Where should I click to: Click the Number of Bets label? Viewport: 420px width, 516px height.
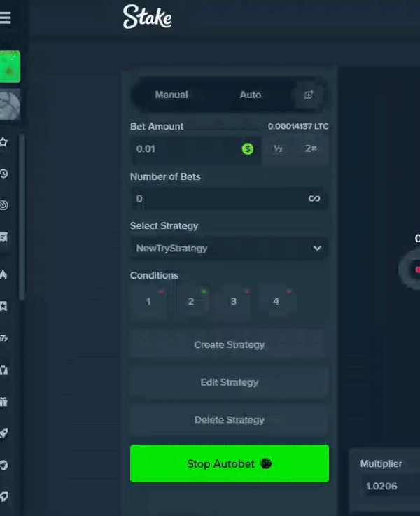coord(165,176)
